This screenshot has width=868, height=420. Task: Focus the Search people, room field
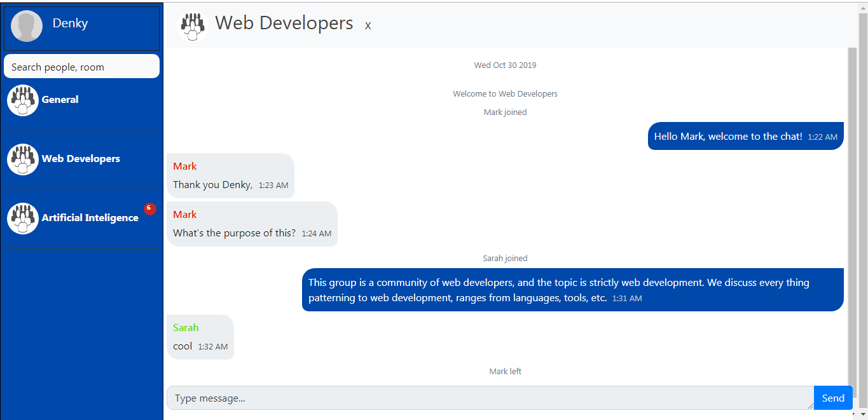click(x=81, y=66)
